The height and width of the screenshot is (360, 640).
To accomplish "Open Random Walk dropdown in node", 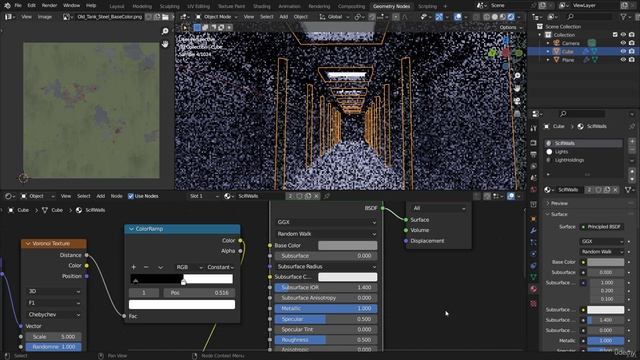I will tap(326, 234).
